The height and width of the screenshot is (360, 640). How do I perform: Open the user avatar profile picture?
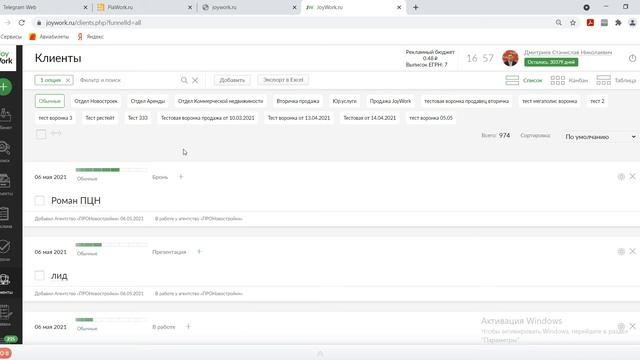pyautogui.click(x=510, y=58)
